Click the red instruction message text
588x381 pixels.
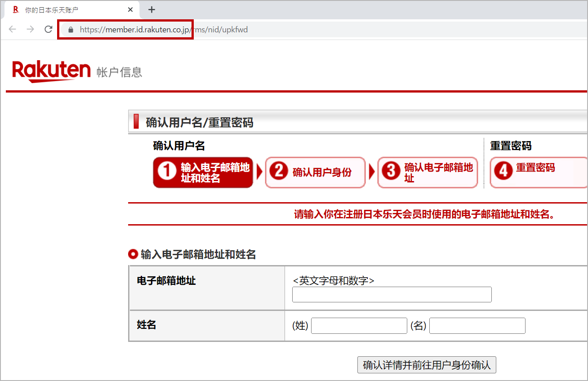426,214
